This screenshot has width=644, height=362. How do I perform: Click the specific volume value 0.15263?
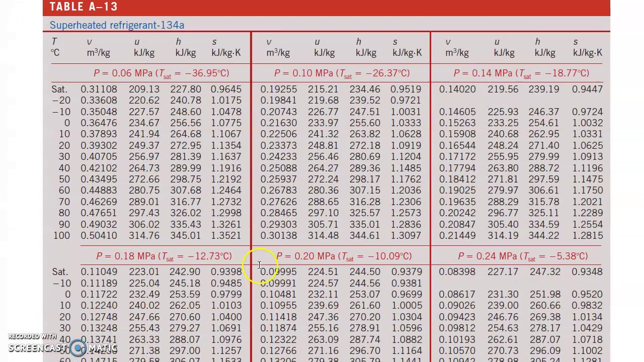pyautogui.click(x=457, y=123)
